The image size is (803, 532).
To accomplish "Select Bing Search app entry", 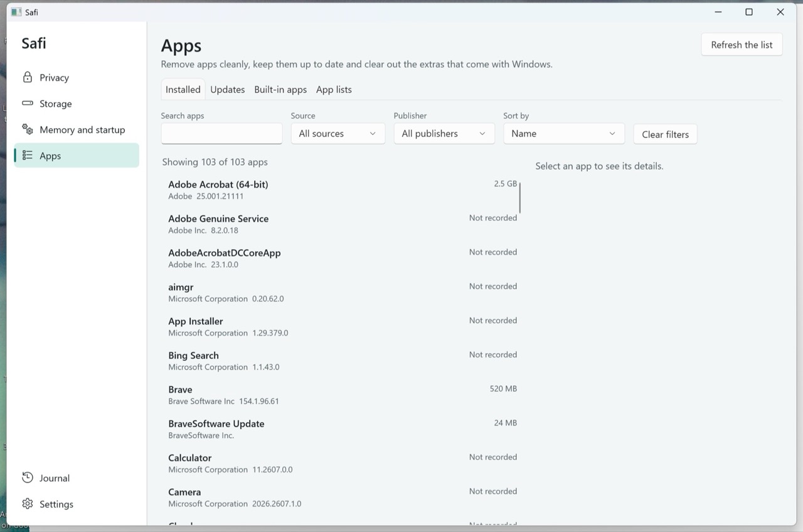I will [339, 361].
